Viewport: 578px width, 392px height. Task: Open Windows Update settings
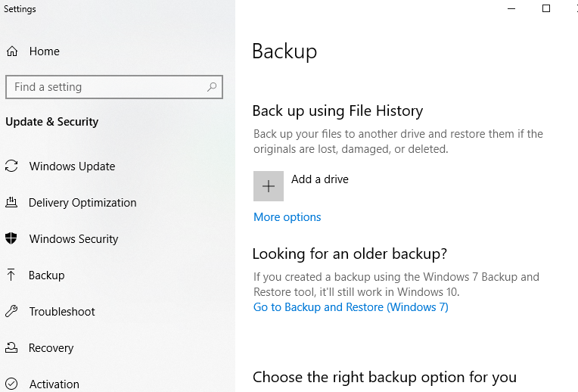click(x=73, y=166)
